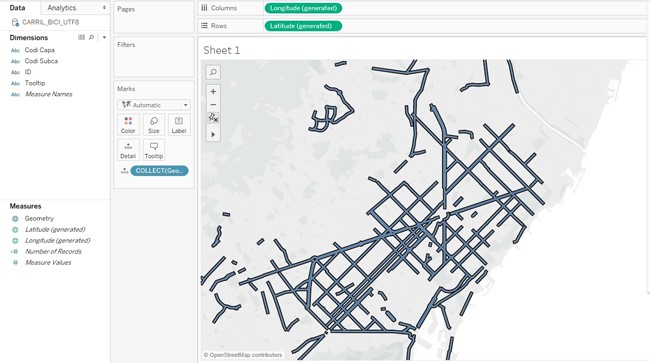Toggle the Dimensions grid view icon

click(81, 37)
